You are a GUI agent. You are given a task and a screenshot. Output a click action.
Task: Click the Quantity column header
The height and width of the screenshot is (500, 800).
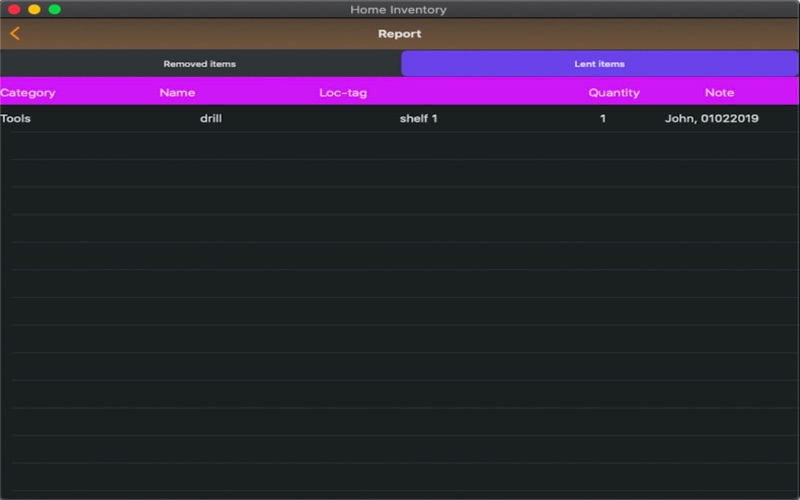(614, 93)
